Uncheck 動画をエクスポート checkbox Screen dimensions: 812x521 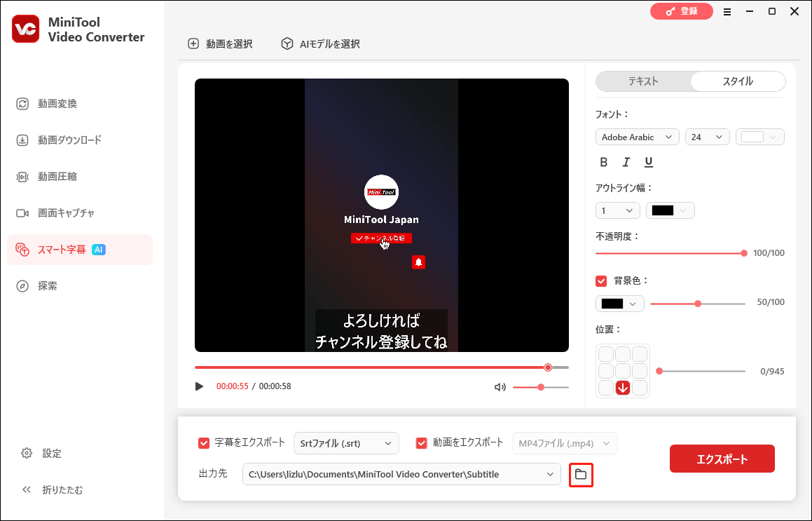[422, 443]
